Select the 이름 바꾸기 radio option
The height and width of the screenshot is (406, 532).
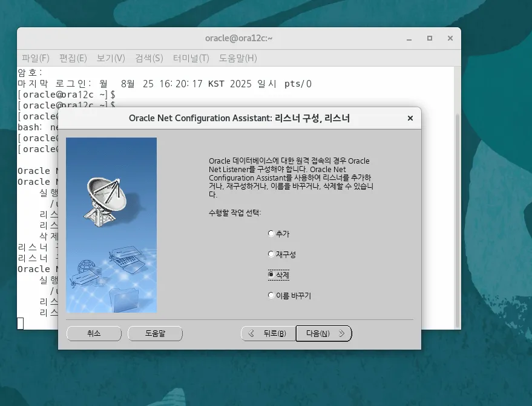[289, 296]
